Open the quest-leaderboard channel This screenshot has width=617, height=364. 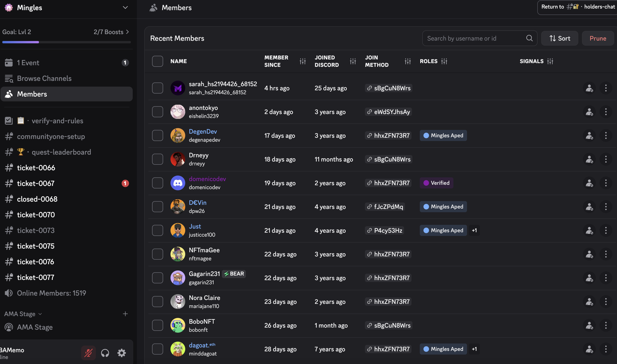click(x=66, y=152)
